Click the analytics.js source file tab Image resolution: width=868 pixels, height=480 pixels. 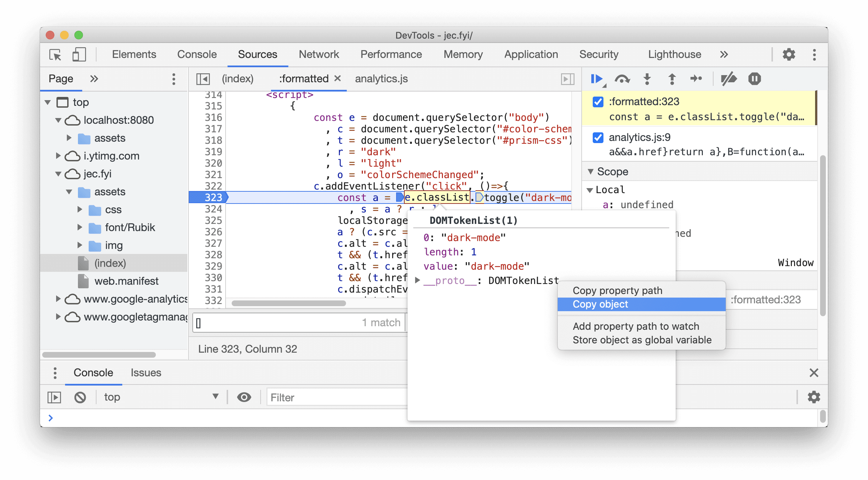coord(381,79)
